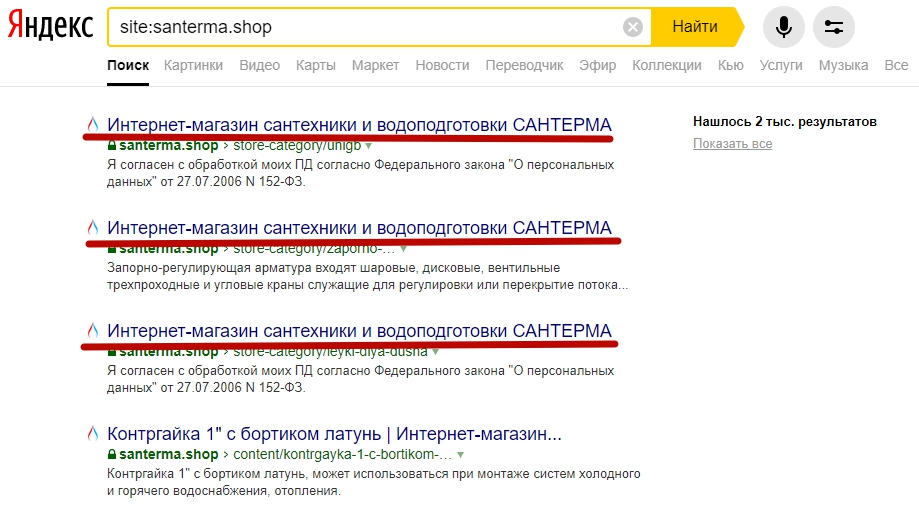Switch to the Музыка tab
The width and height of the screenshot is (919, 513).
(843, 65)
